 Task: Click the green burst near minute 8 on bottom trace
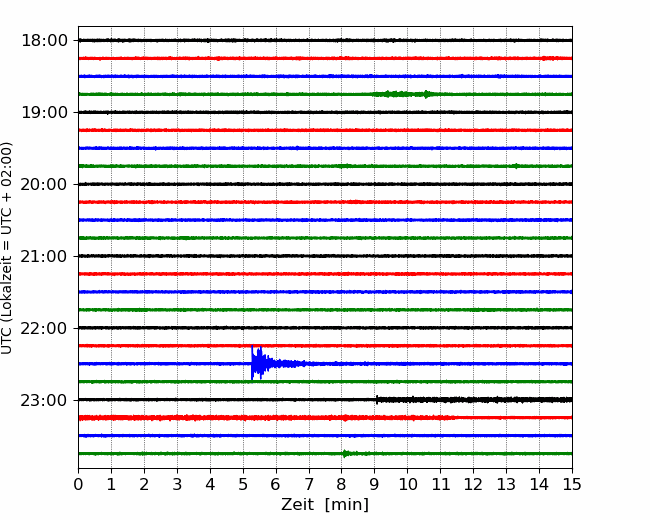coord(346,454)
